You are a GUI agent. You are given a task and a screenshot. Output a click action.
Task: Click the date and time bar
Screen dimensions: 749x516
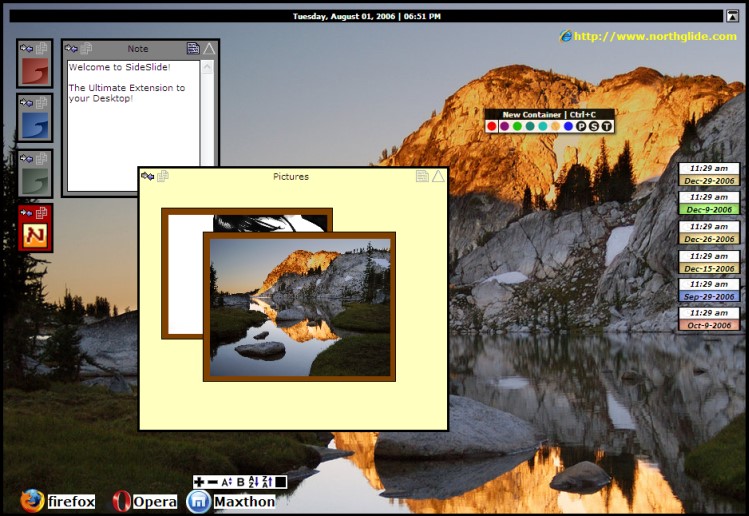[366, 16]
